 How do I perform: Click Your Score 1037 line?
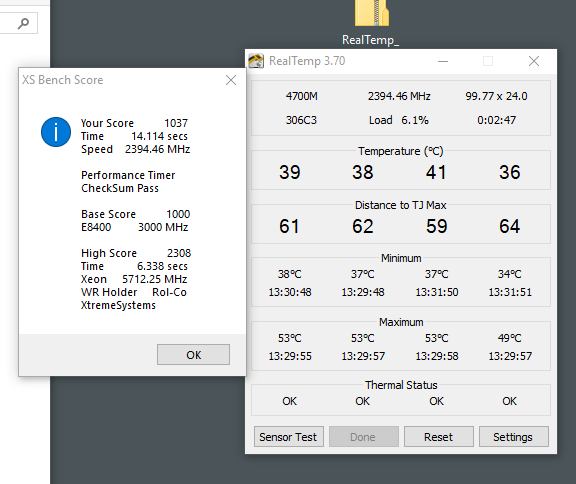(134, 123)
